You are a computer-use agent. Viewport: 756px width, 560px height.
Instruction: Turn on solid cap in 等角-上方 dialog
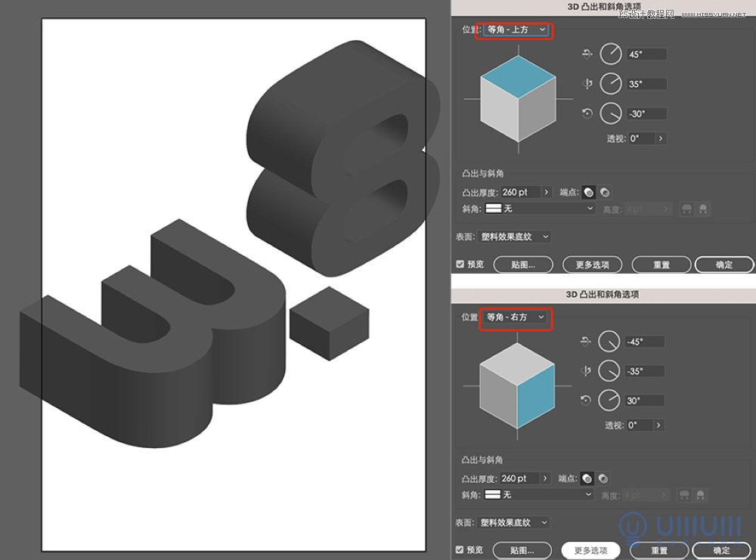590,192
